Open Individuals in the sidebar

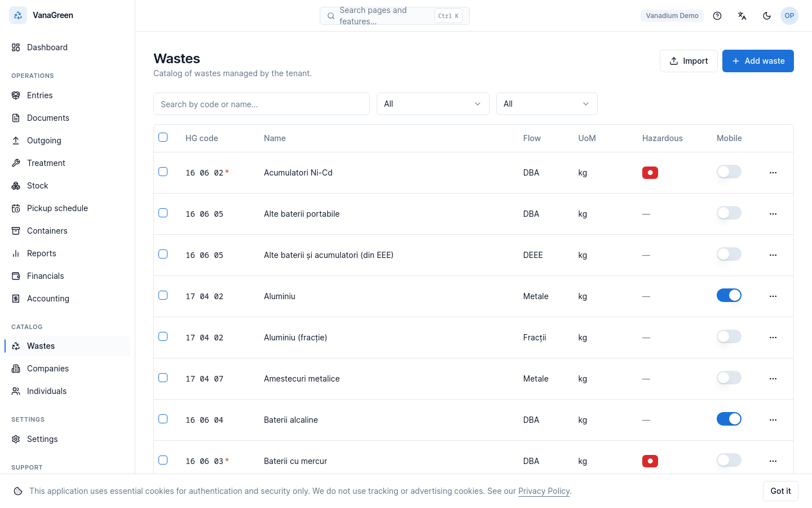67,391
